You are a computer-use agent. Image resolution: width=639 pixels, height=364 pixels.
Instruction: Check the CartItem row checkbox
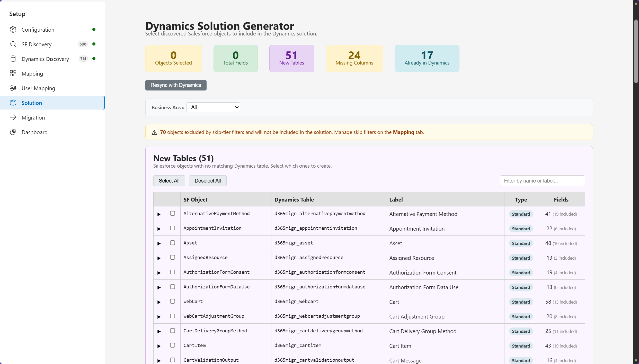coord(173,345)
